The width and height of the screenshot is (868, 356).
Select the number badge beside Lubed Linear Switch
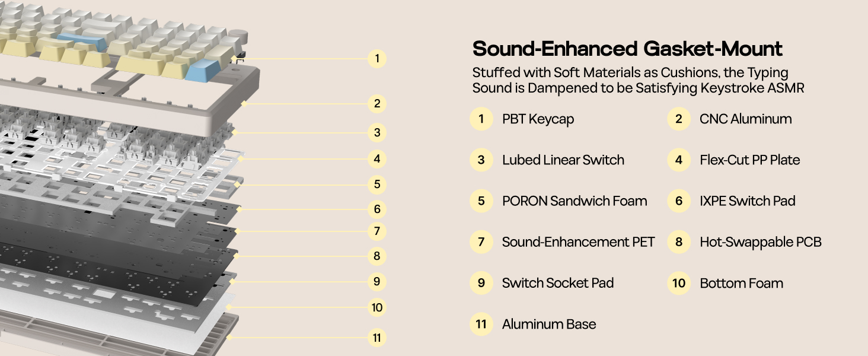pyautogui.click(x=481, y=160)
